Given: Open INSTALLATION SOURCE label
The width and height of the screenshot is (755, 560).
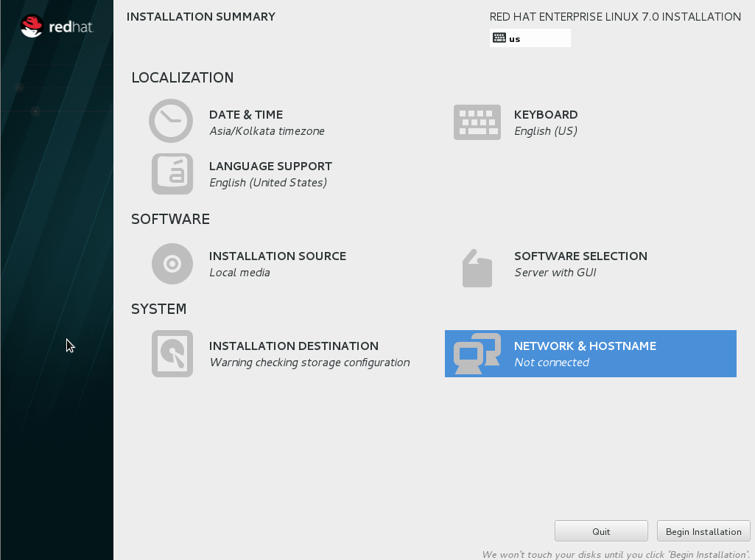Looking at the screenshot, I should tap(278, 256).
